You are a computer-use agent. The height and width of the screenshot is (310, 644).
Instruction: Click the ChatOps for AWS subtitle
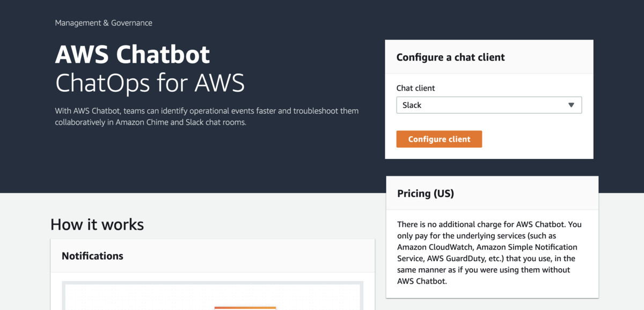tap(150, 83)
